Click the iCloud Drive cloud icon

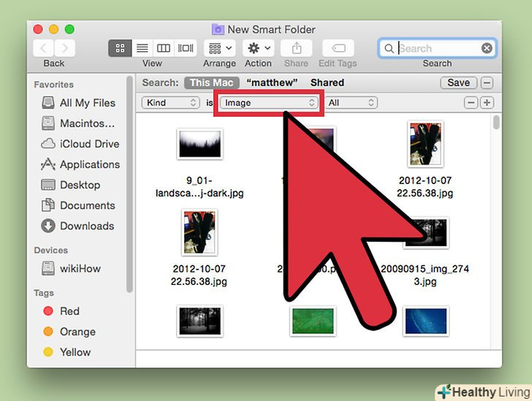[x=47, y=144]
